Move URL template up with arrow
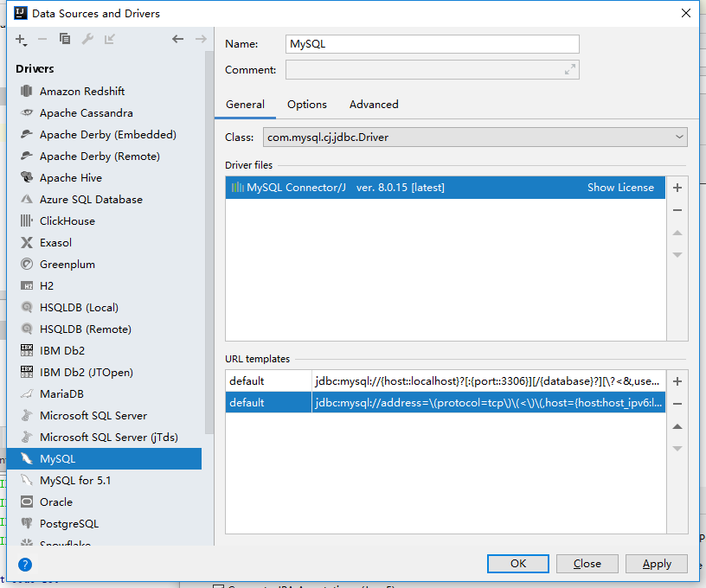706x588 pixels. click(x=677, y=426)
